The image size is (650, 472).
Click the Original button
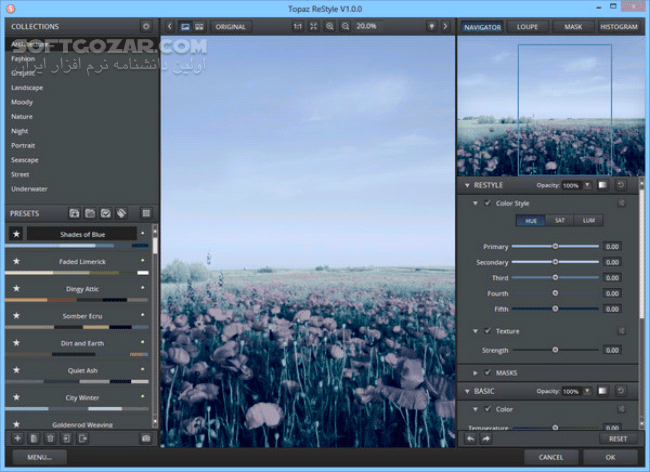(230, 27)
